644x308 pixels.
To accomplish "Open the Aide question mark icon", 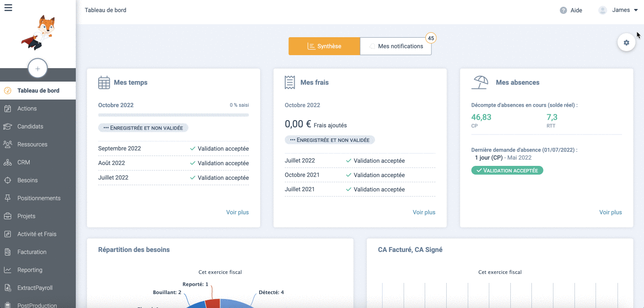I will pos(563,10).
